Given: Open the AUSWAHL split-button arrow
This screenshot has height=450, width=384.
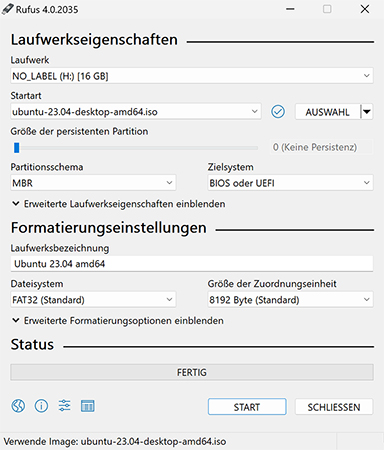Looking at the screenshot, I should tap(367, 112).
